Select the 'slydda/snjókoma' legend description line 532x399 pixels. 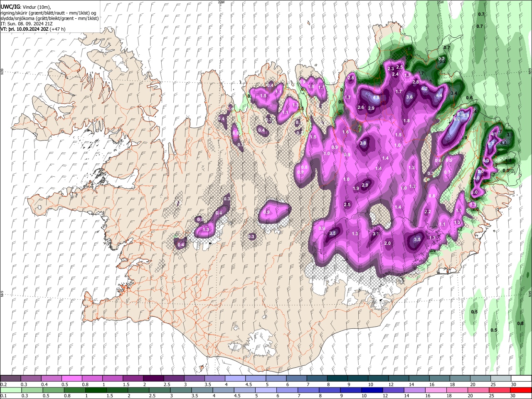(x=49, y=18)
